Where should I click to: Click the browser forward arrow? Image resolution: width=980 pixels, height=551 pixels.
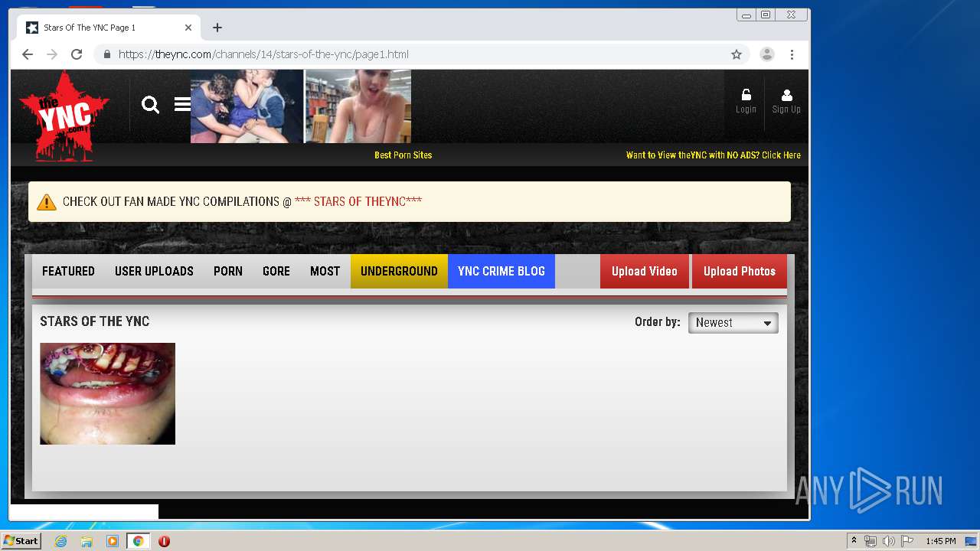(52, 54)
